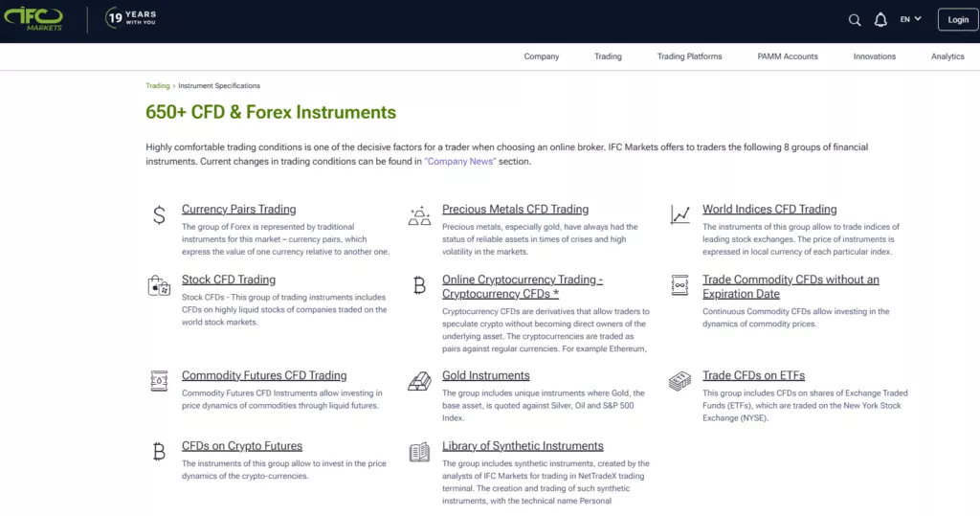Click the banknotes icon for CFDs on ETFs
The image size is (980, 516).
tap(679, 381)
